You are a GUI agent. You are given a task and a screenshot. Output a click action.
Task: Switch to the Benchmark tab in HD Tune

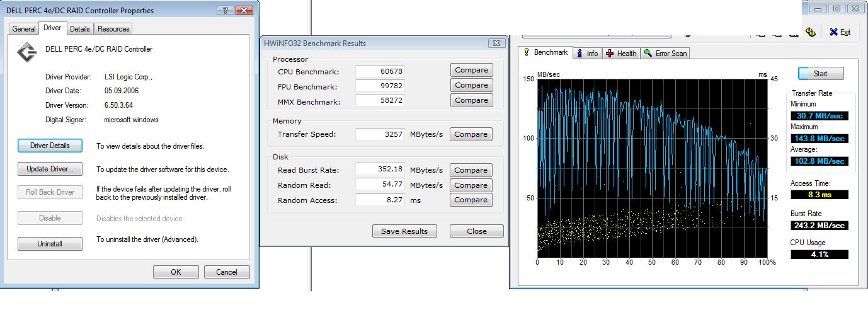tap(545, 53)
